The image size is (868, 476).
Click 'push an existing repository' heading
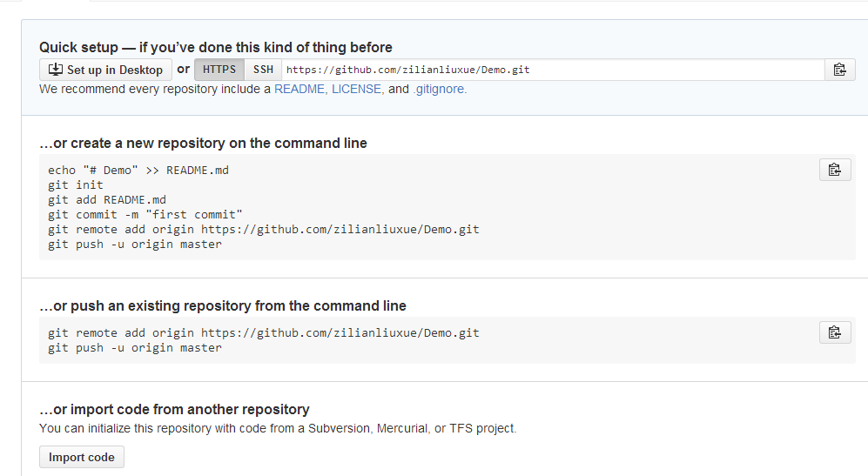coord(223,305)
